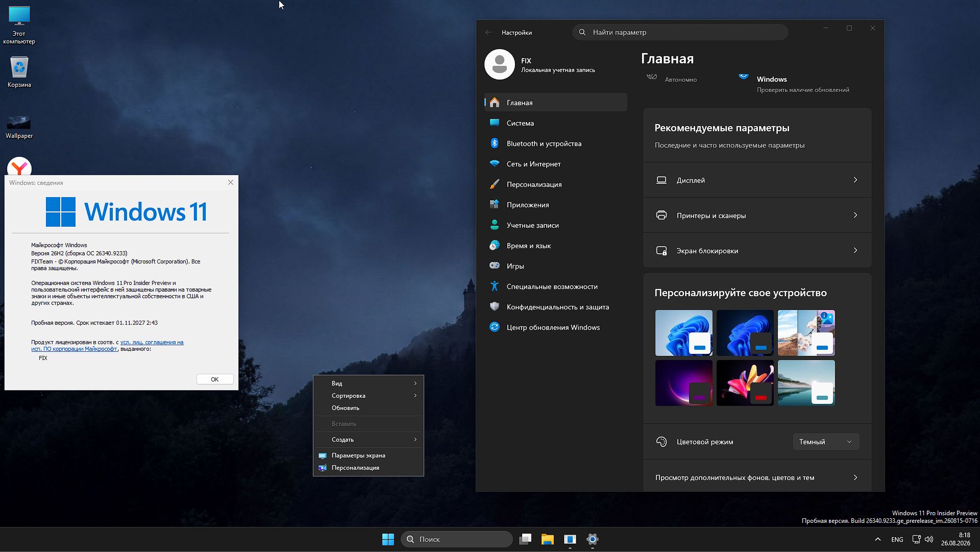Click OK in Windows: сведения dialog

coord(215,379)
